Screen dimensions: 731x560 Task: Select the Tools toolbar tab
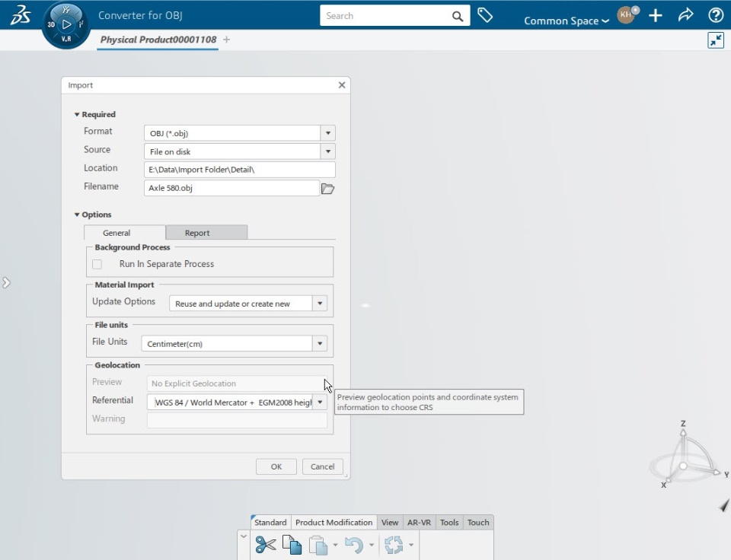tap(449, 522)
